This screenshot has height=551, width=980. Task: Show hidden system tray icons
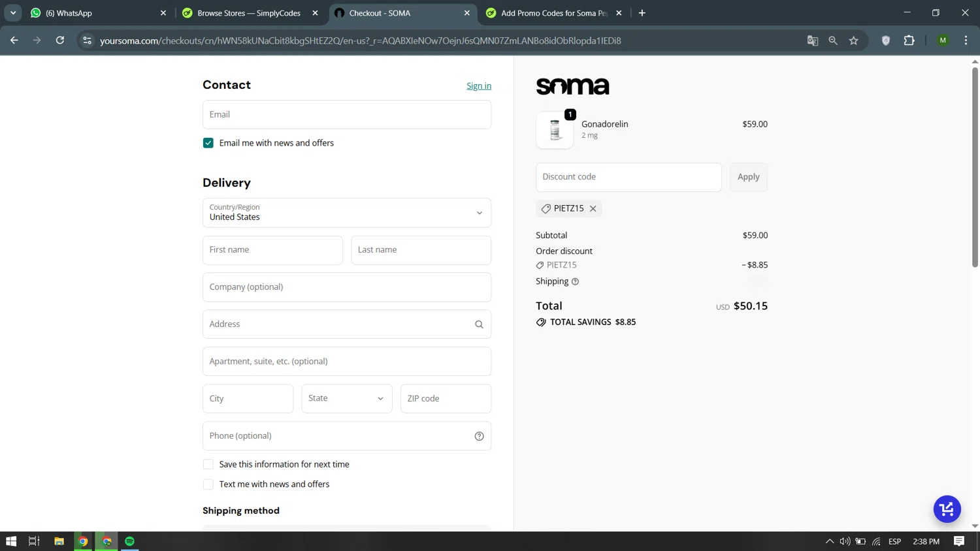(x=829, y=541)
